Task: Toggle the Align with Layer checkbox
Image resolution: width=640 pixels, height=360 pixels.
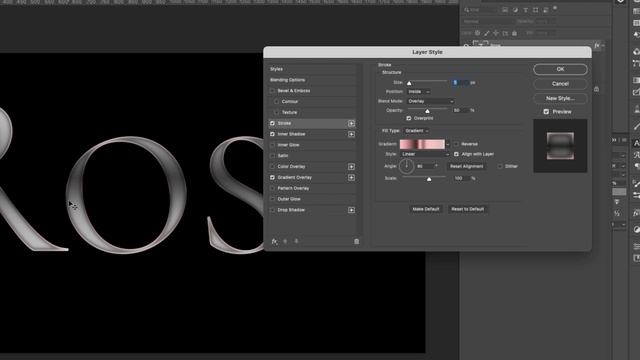Action: coord(456,154)
